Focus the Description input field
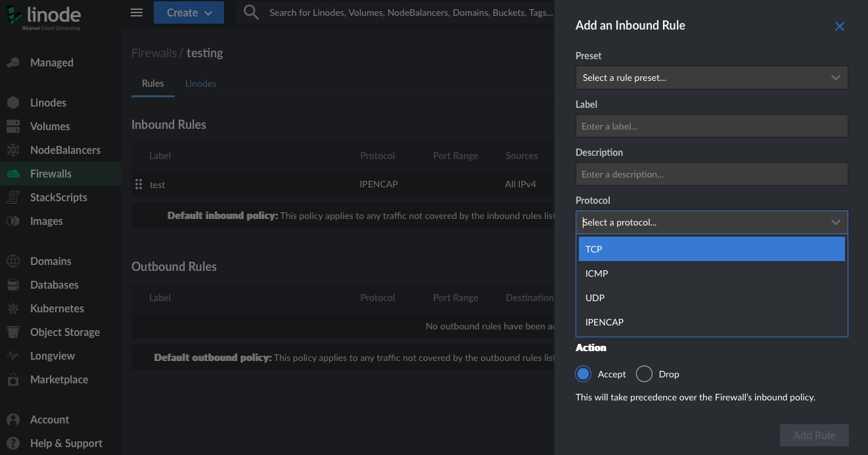This screenshot has width=868, height=455. click(712, 174)
